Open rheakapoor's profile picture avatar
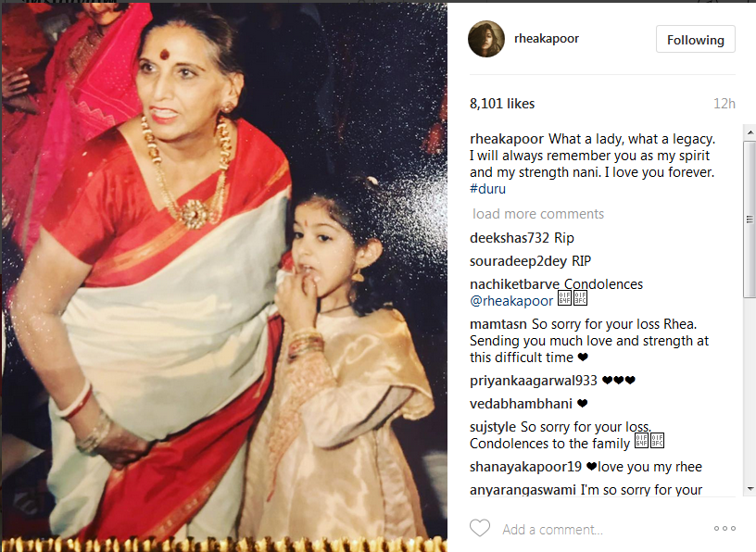Image resolution: width=756 pixels, height=552 pixels. (486, 39)
